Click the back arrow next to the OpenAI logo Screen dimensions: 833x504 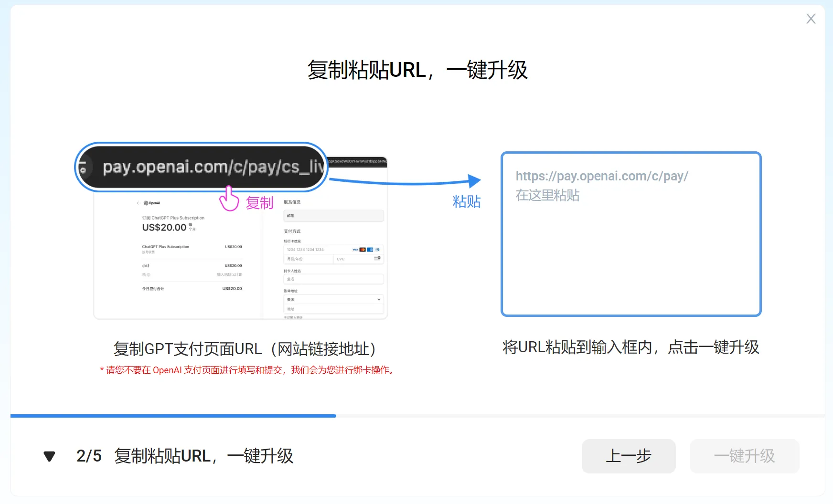point(139,203)
